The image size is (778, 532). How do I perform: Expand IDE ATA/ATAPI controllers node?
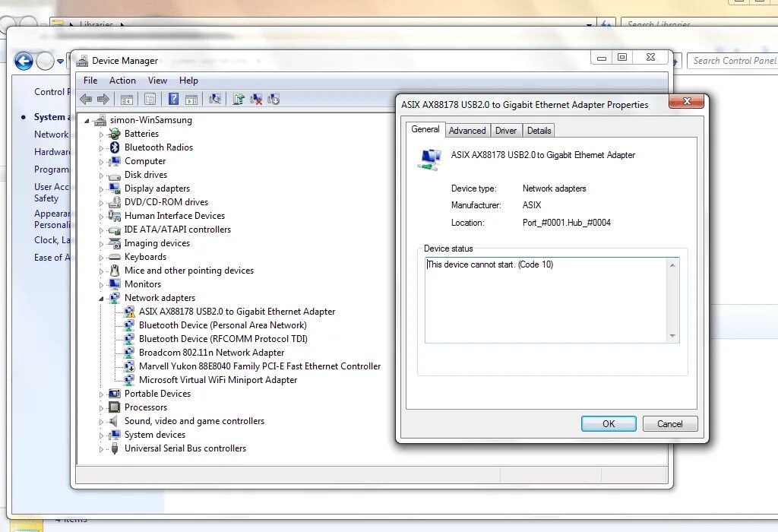pos(101,230)
